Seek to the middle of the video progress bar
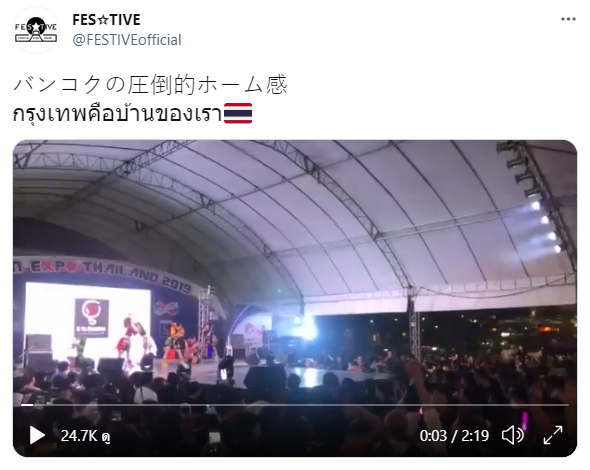This screenshot has height=470, width=590. click(295, 405)
